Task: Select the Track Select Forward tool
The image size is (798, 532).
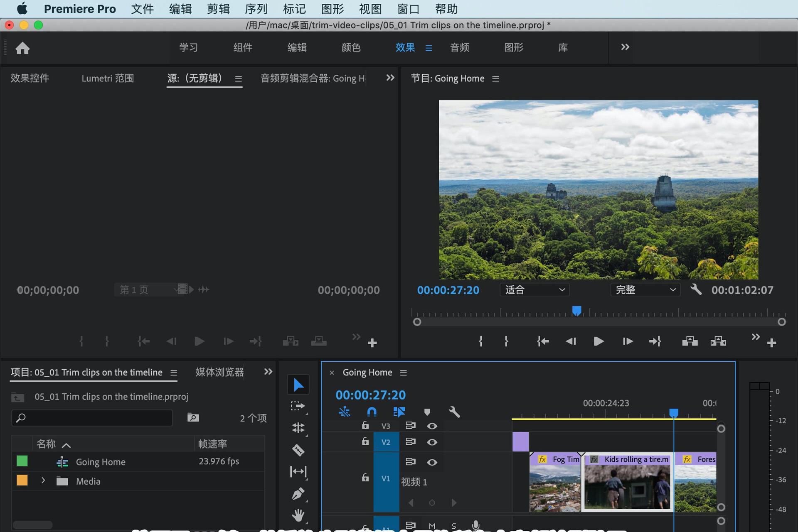Action: [x=298, y=406]
